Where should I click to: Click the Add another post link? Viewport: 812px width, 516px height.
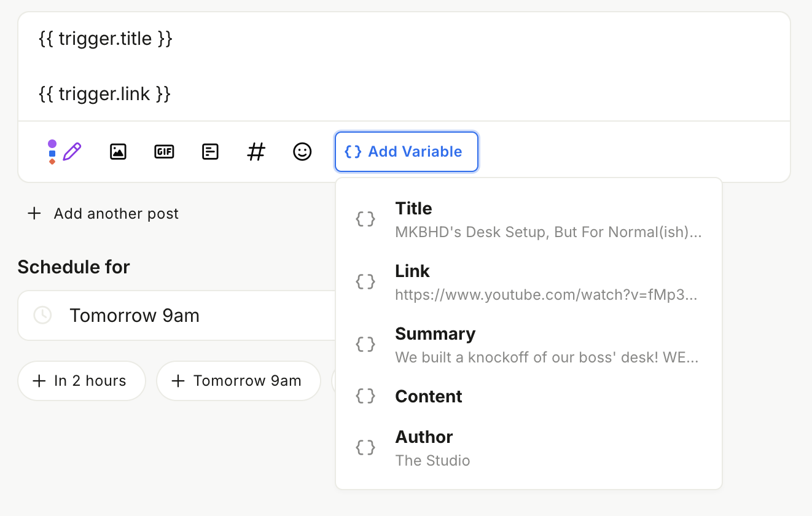(116, 213)
